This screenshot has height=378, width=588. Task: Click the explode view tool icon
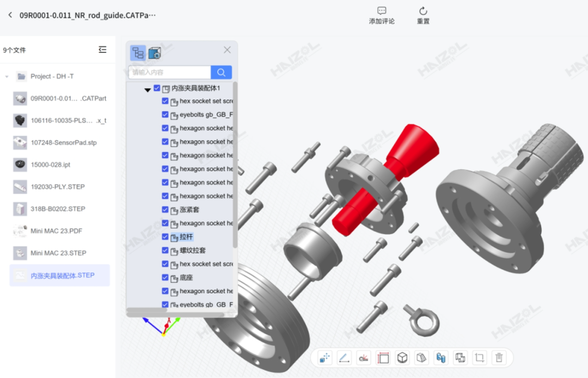(325, 358)
